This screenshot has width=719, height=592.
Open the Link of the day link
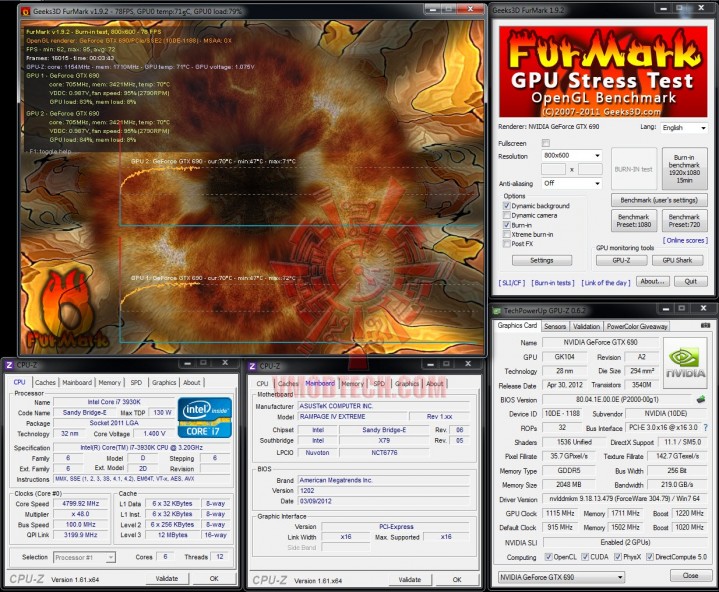pos(606,283)
